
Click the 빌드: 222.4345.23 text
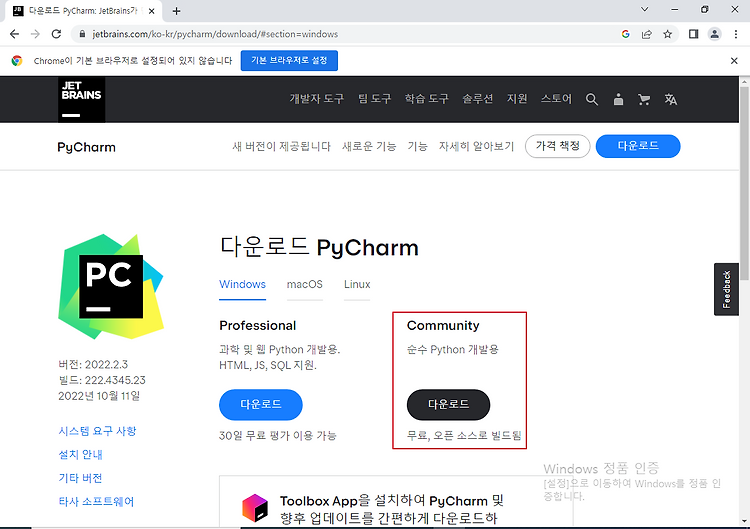point(102,380)
